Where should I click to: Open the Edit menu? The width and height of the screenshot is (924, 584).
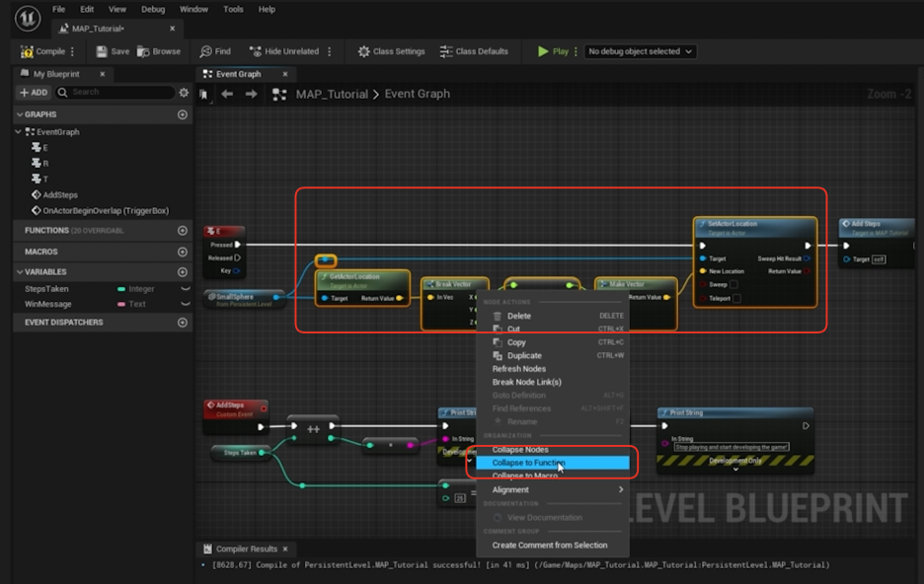(87, 10)
